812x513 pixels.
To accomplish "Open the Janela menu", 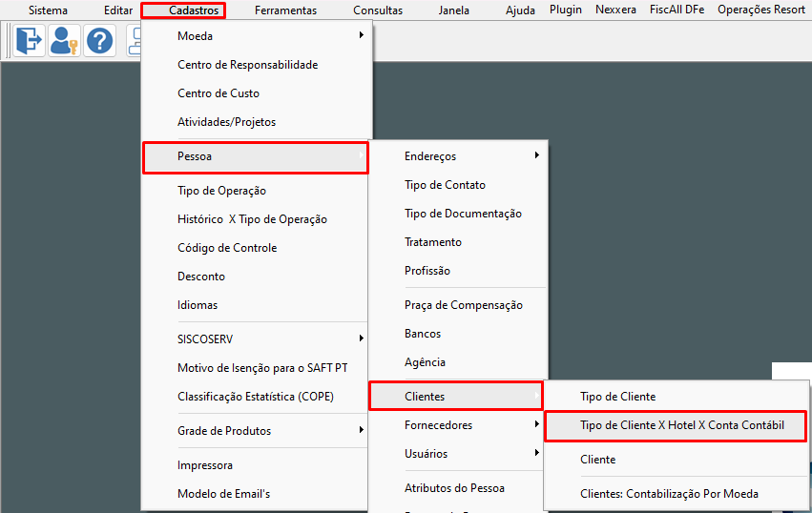I will [x=453, y=10].
